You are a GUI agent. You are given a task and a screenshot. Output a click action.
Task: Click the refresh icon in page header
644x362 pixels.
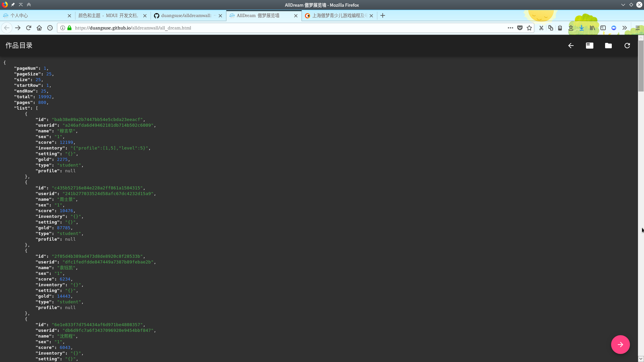click(627, 46)
